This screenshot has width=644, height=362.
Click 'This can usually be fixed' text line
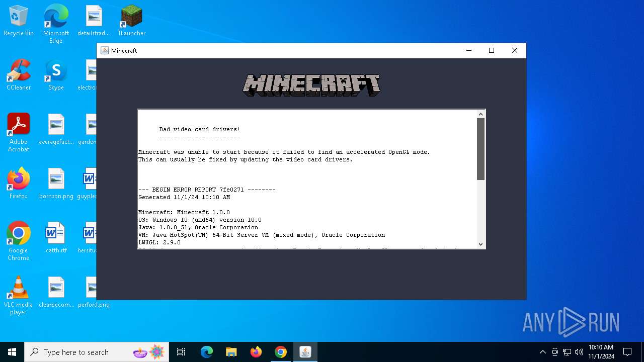pos(246,159)
